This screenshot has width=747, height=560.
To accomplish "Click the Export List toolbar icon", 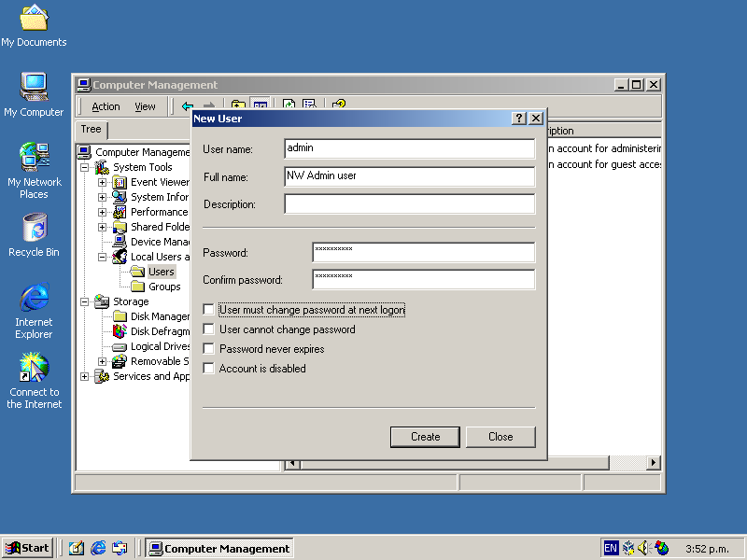I will click(x=309, y=105).
